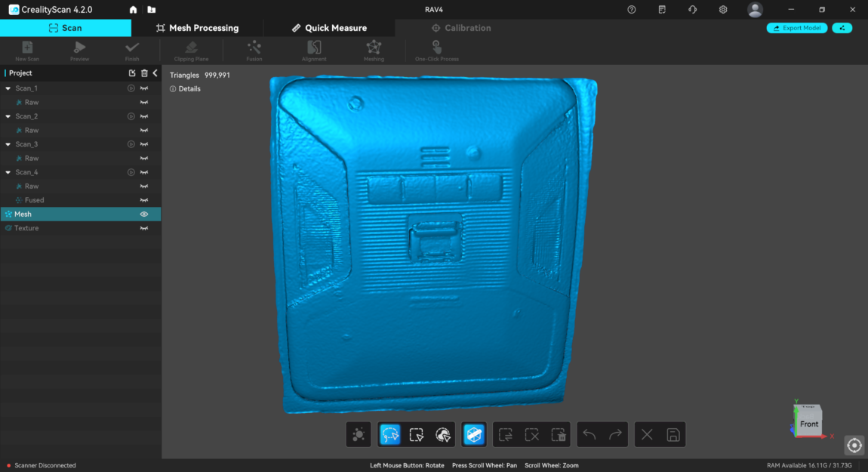
Task: Click the share icon button
Action: pyautogui.click(x=842, y=28)
